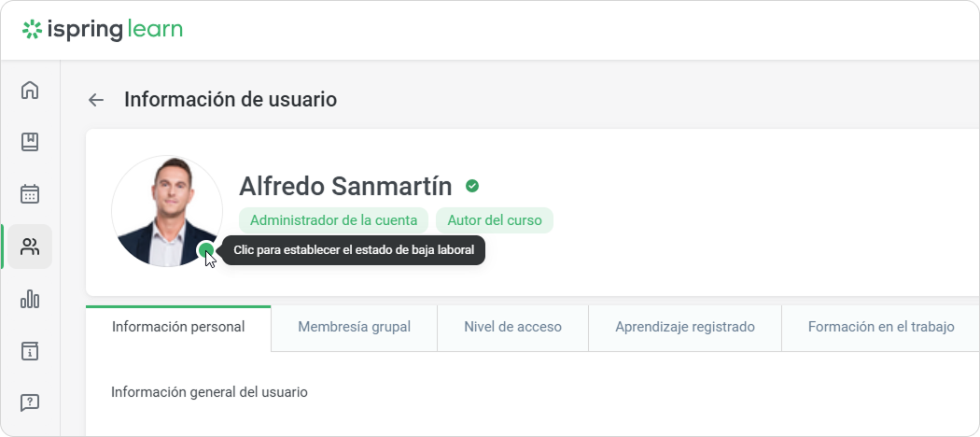The height and width of the screenshot is (437, 980).
Task: Open the Courses book icon in sidebar
Action: (x=30, y=142)
